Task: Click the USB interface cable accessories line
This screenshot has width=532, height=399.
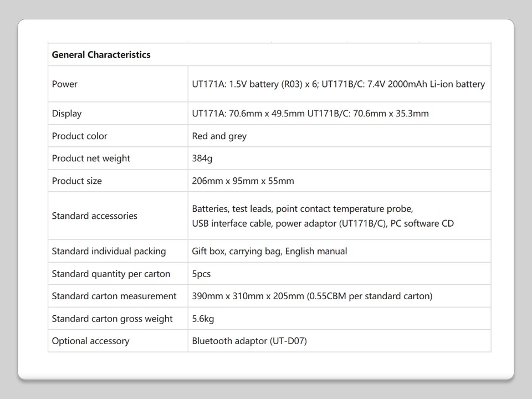Action: pyautogui.click(x=323, y=223)
